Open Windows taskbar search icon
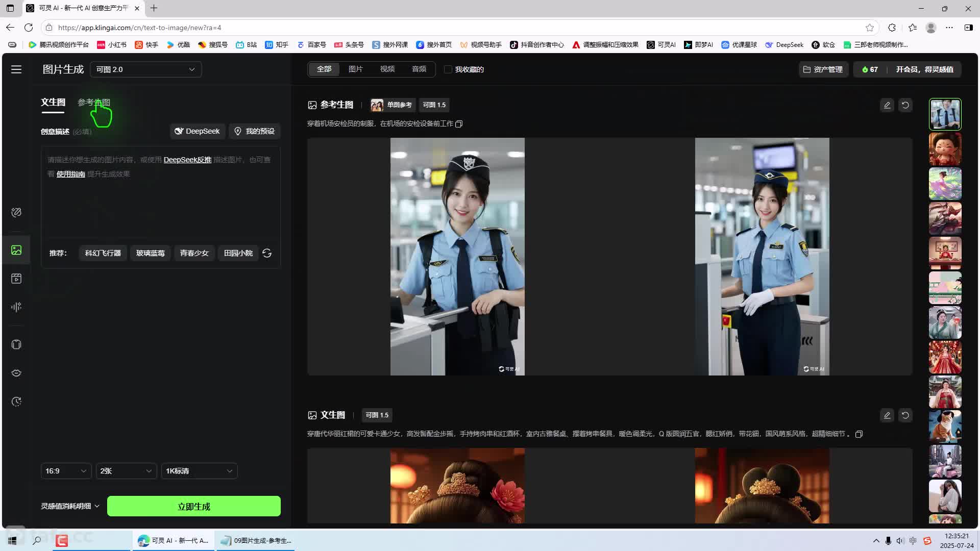The height and width of the screenshot is (551, 980). tap(37, 540)
